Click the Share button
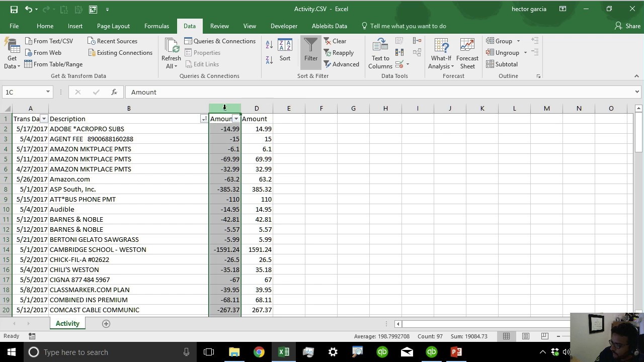This screenshot has height=362, width=644. 628,26
